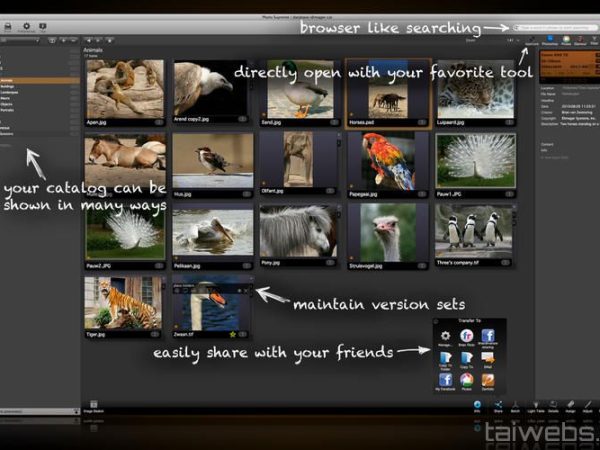The image size is (600, 450).
Task: Select the Eend.jpg duck thumbnail
Action: point(300,89)
